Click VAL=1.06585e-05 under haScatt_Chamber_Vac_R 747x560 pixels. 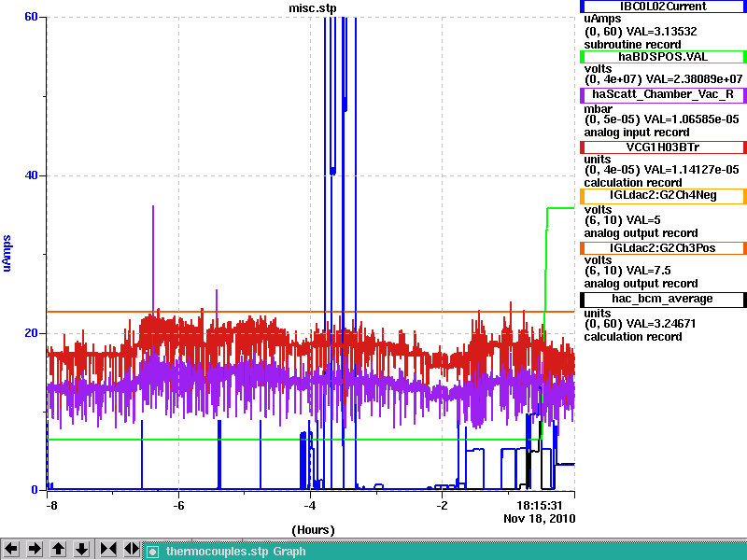[x=691, y=119]
